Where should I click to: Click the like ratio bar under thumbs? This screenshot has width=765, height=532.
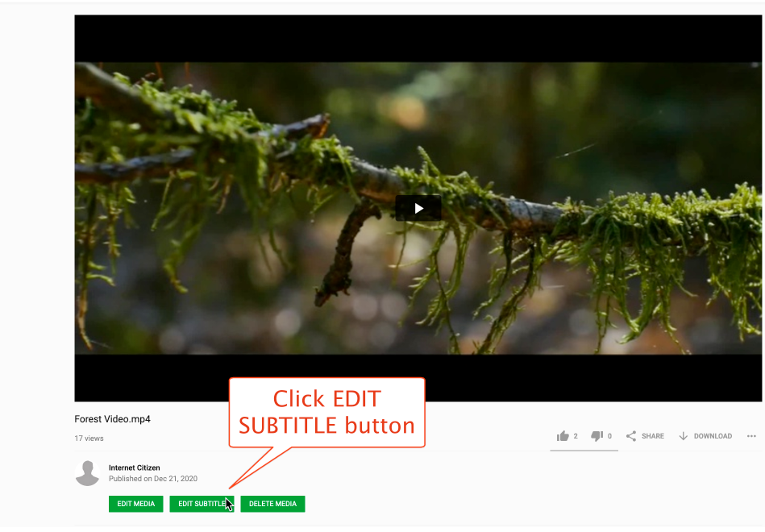(584, 450)
